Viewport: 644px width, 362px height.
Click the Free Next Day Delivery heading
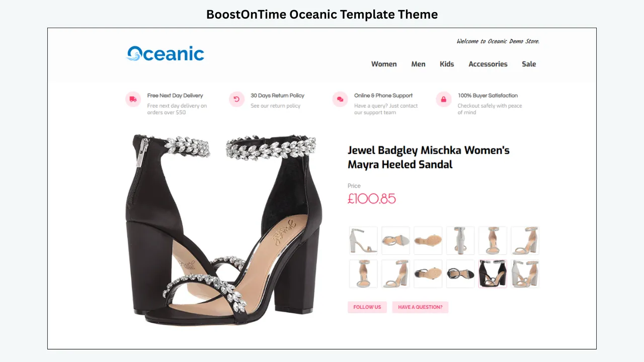pyautogui.click(x=175, y=96)
